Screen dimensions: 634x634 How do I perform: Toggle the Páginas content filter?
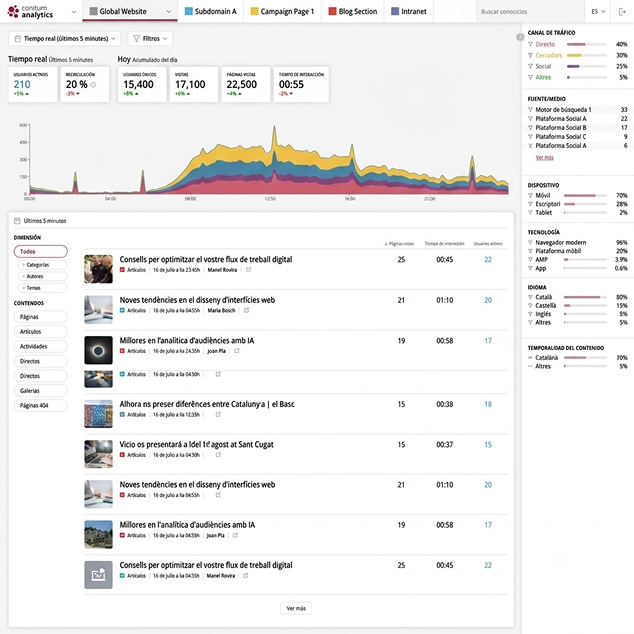40,317
